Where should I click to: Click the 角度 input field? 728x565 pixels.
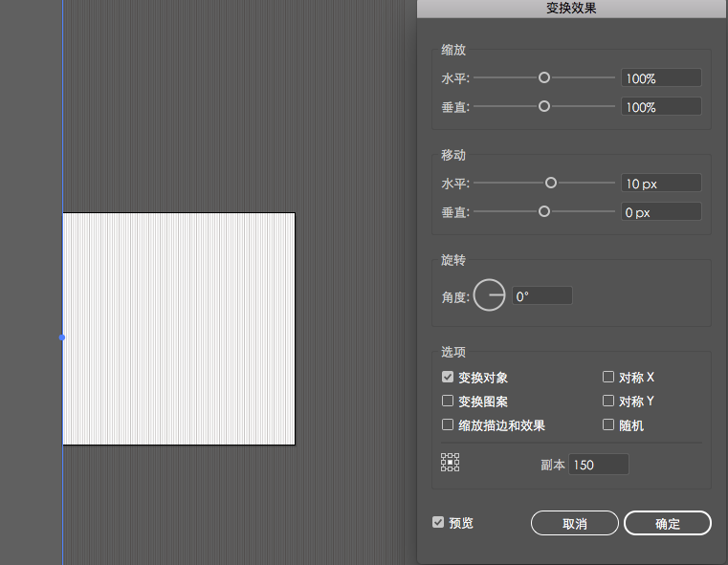pyautogui.click(x=541, y=296)
